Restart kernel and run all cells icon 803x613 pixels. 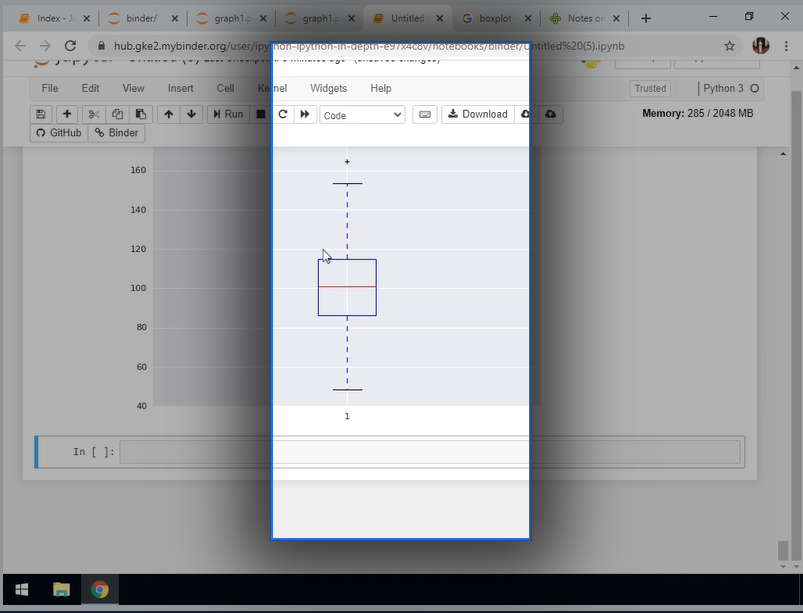[305, 114]
